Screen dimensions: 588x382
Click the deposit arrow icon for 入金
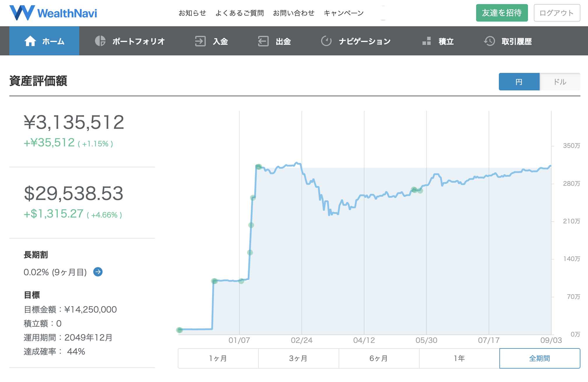tap(200, 41)
